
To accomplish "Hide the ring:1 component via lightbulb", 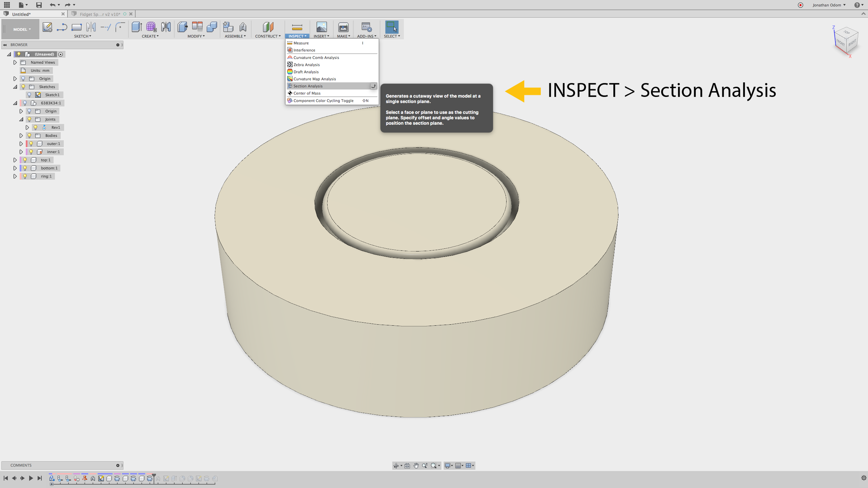I will pos(25,176).
